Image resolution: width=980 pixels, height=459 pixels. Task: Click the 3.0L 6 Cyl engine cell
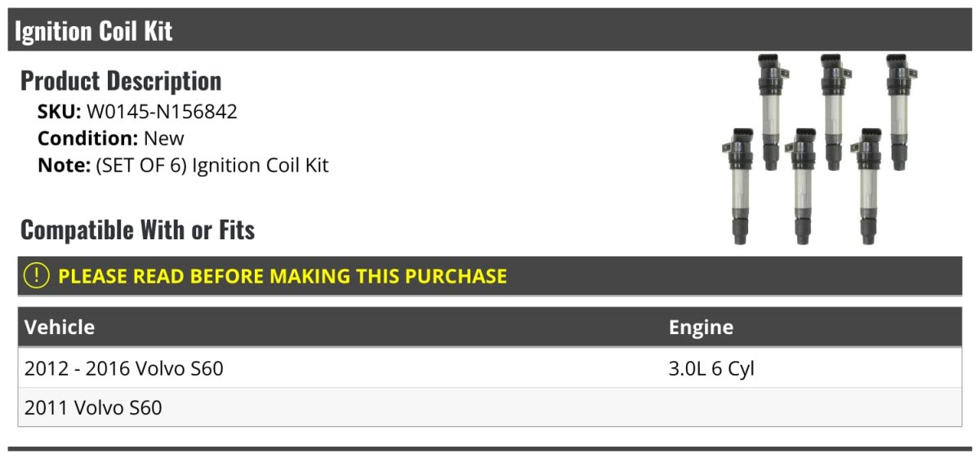point(711,369)
